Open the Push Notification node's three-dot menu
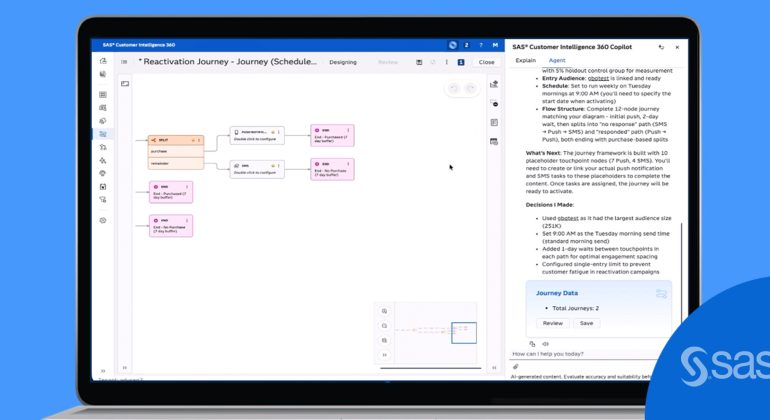770x420 pixels. (x=279, y=132)
